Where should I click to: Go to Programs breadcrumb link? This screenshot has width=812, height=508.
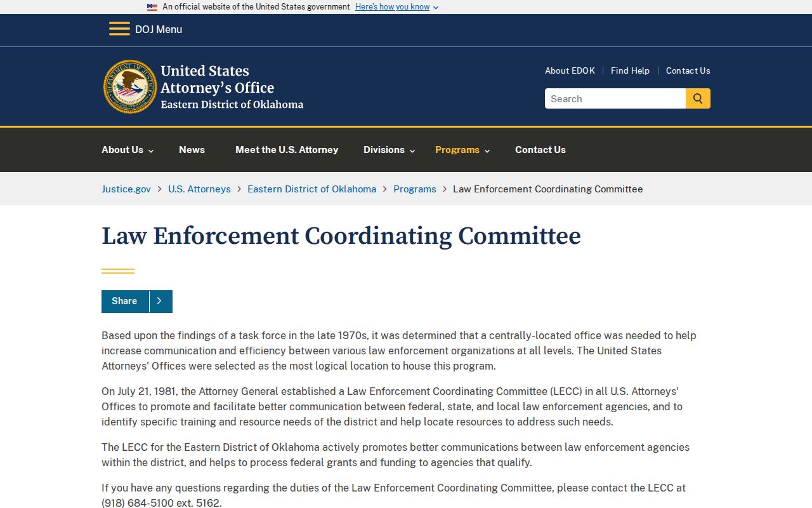coord(415,189)
